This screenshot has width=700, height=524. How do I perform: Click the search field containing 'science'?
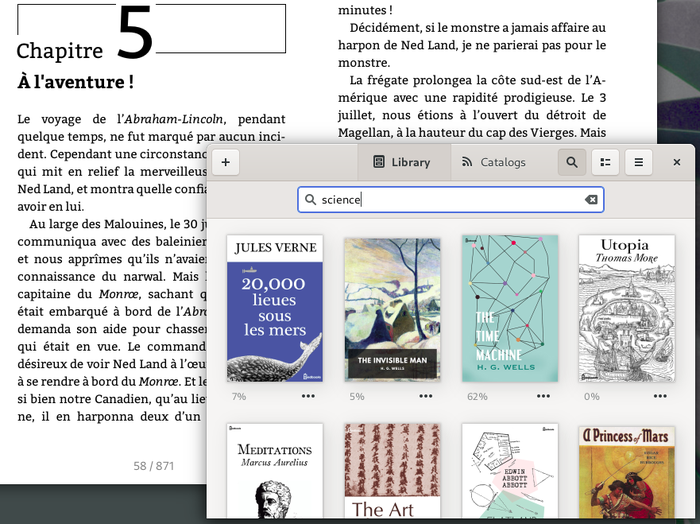pyautogui.click(x=451, y=200)
